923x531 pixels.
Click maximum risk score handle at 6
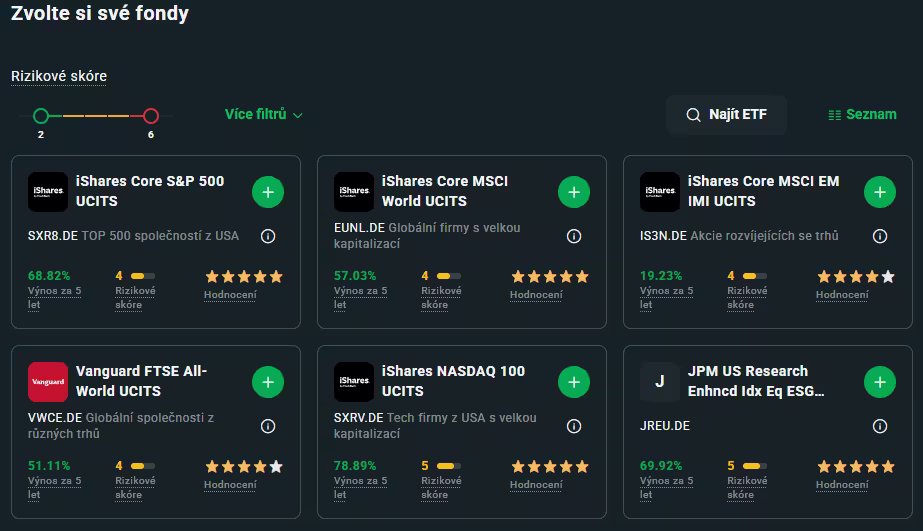[x=151, y=116]
